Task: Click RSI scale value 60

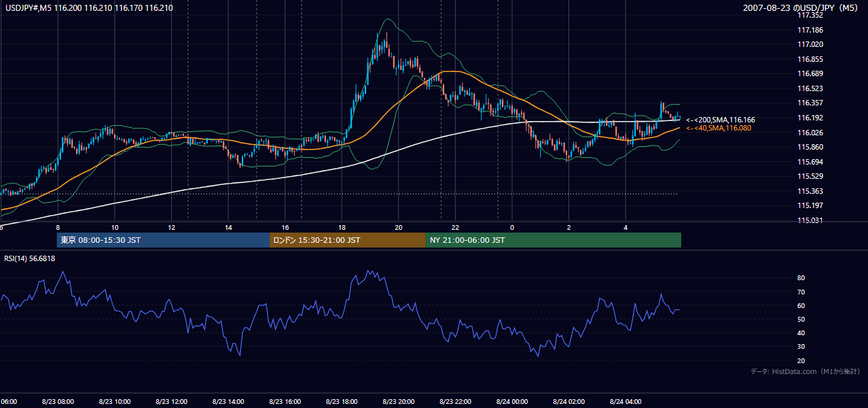Action: pyautogui.click(x=801, y=305)
